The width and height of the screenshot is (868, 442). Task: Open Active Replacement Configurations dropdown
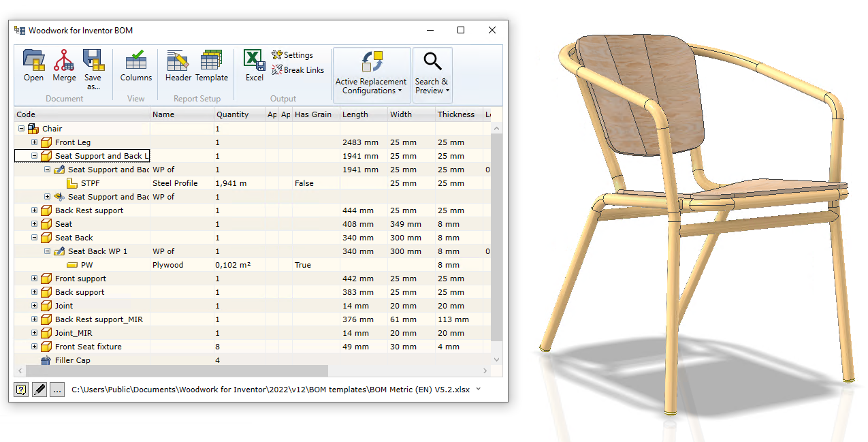(371, 72)
